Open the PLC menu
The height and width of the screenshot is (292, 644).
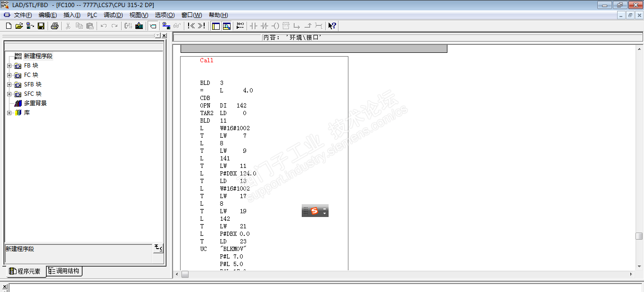tap(92, 15)
